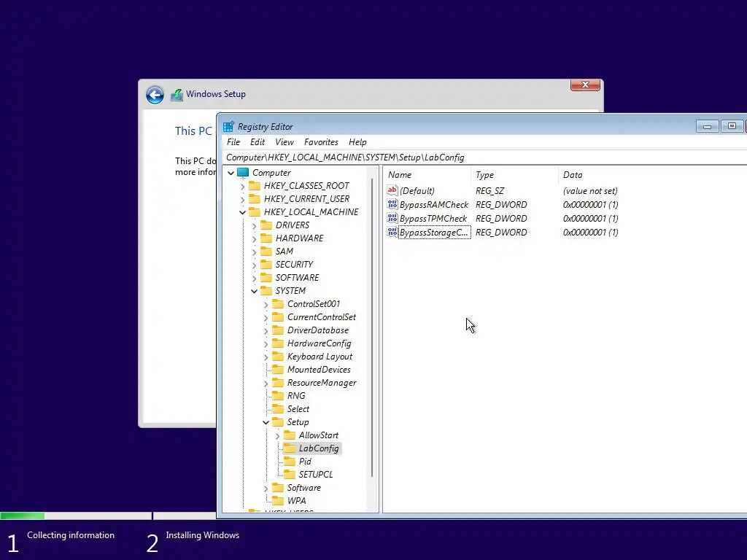Open the View menu
The width and height of the screenshot is (747, 560).
tap(285, 142)
